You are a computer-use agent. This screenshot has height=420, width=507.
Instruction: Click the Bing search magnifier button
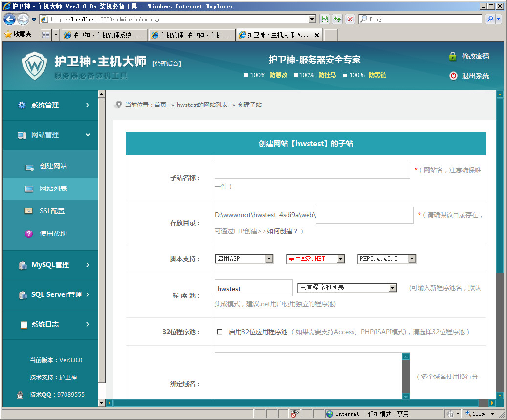(490, 19)
